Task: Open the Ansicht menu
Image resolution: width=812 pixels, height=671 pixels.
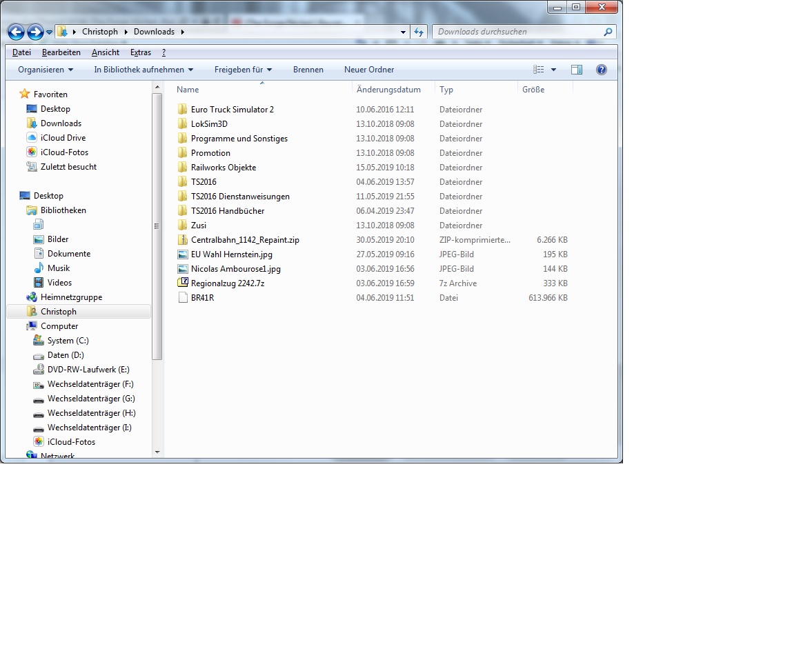Action: point(106,52)
